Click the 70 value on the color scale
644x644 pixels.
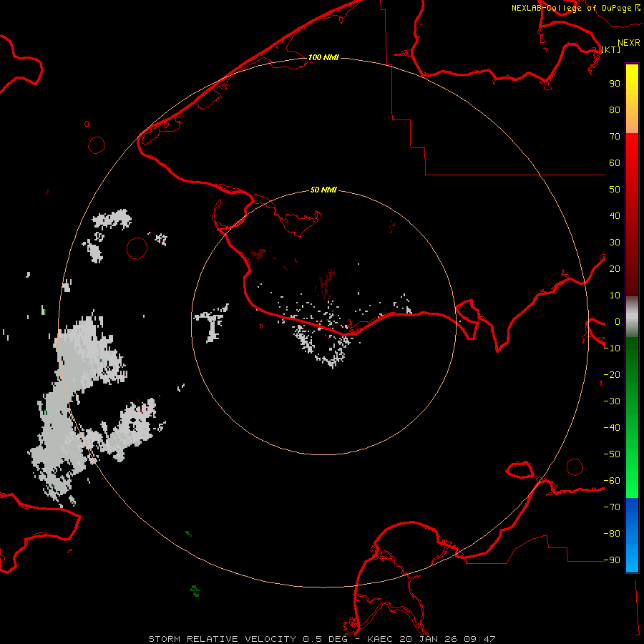tap(615, 137)
